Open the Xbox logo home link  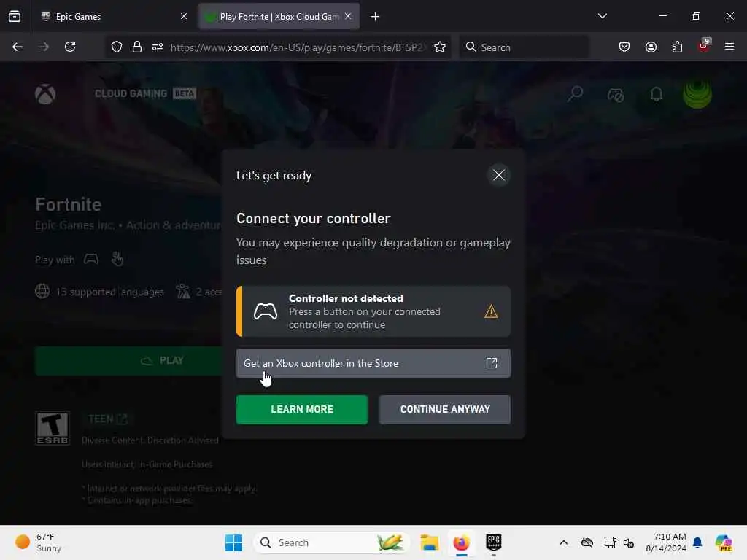(45, 94)
